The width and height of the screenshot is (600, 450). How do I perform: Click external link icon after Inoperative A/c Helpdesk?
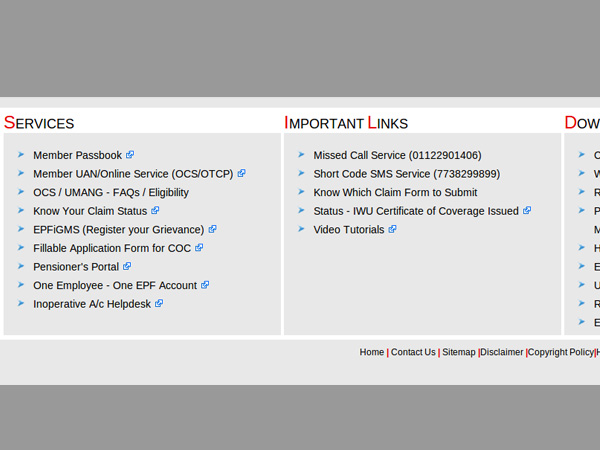[x=159, y=303]
